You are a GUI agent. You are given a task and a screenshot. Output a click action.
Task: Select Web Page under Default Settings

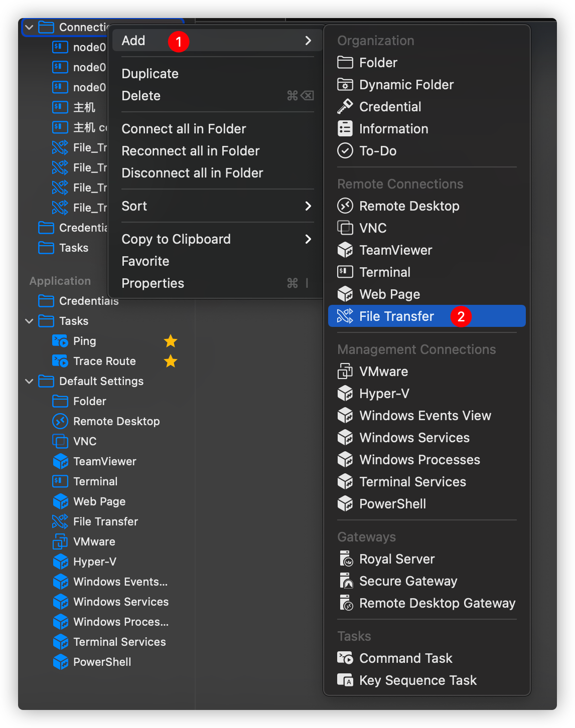tap(99, 501)
